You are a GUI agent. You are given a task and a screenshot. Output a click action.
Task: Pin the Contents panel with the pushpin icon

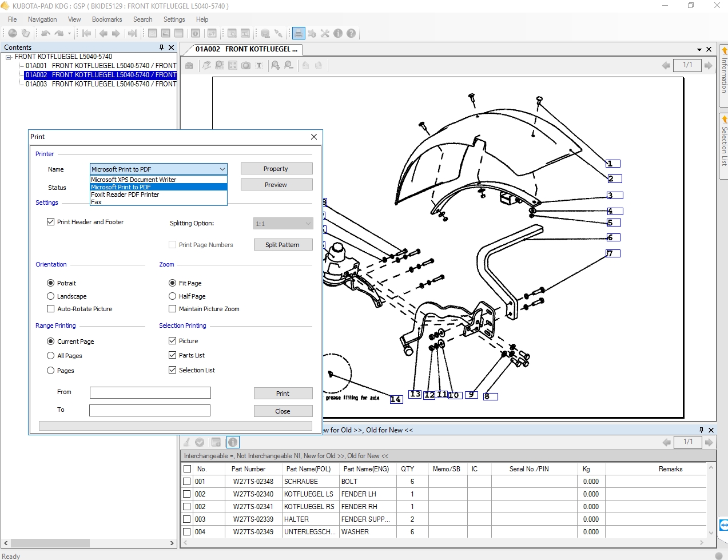tap(161, 47)
